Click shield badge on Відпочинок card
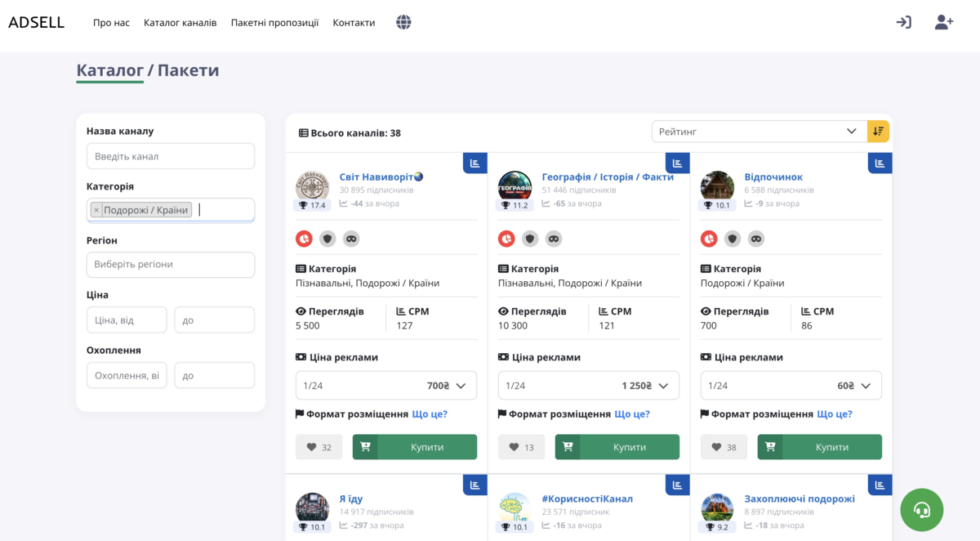Image resolution: width=980 pixels, height=541 pixels. (733, 239)
